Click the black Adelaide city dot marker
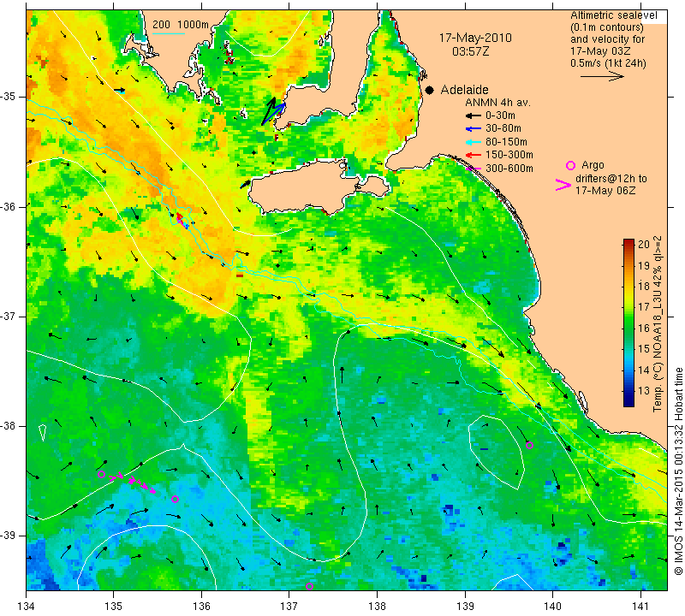685x616 pixels. point(430,91)
